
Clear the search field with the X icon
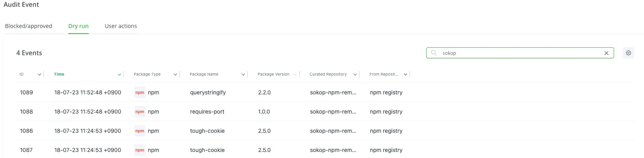click(606, 53)
